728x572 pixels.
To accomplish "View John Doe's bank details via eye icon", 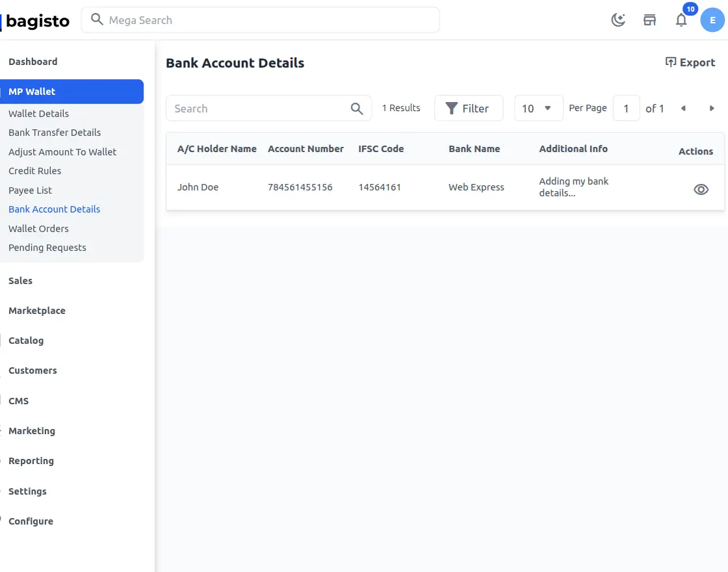I will (x=701, y=189).
